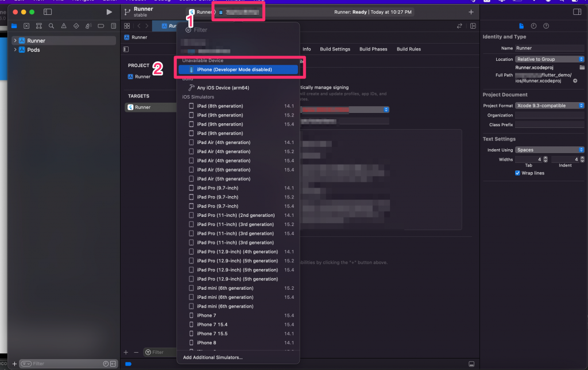Adjust the Tab width stepper
This screenshot has width=588, height=370.
pos(546,159)
